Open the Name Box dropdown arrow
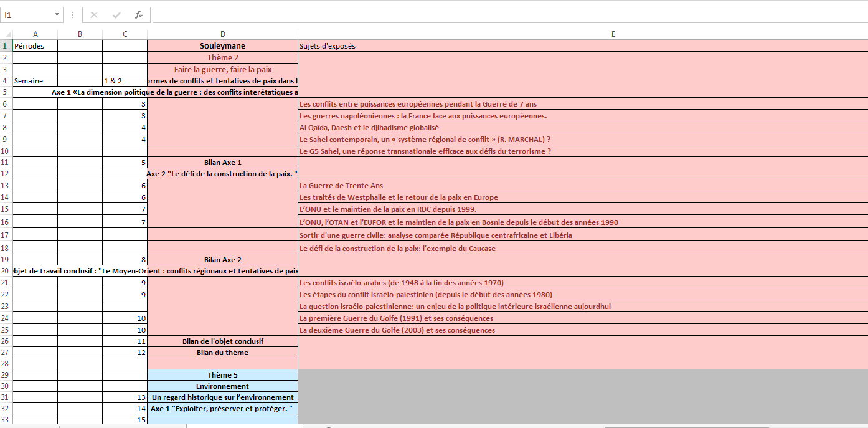This screenshot has width=868, height=428. click(x=57, y=15)
